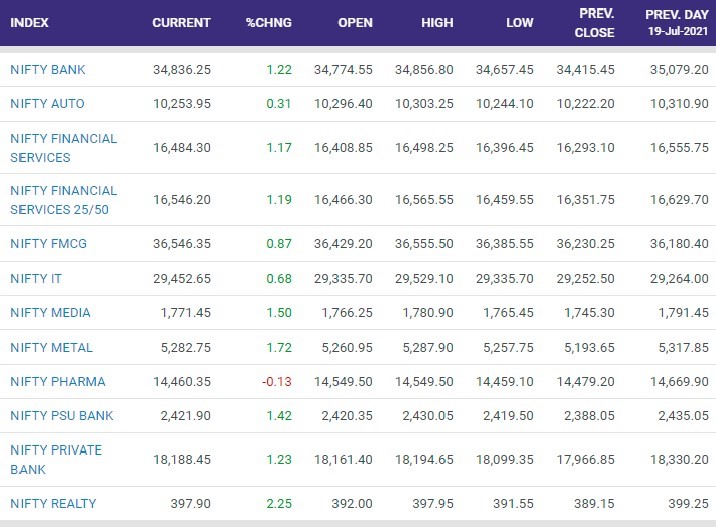Select NIFTY PSU BANK high 2,430.05

tap(428, 416)
